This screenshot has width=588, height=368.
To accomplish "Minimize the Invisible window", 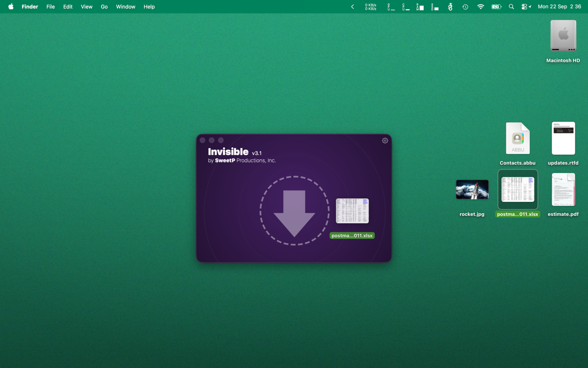I will pyautogui.click(x=212, y=141).
